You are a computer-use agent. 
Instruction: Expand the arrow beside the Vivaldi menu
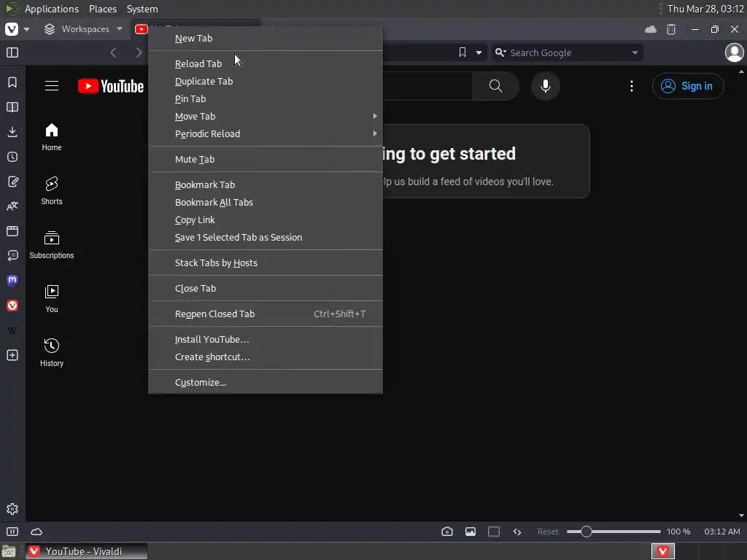[27, 29]
